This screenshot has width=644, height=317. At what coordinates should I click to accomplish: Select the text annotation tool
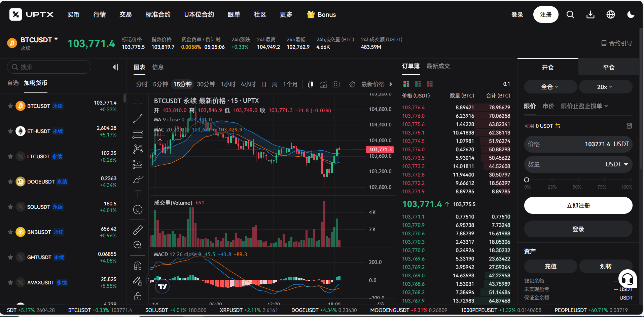coord(138,194)
